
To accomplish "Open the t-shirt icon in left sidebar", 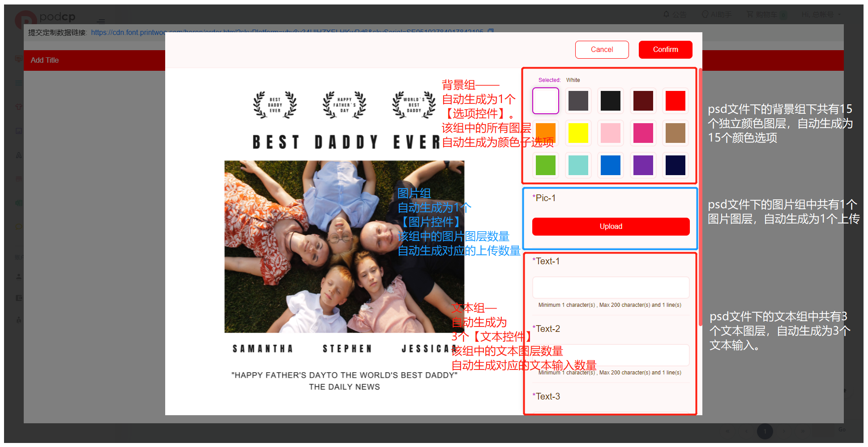I will 18,107.
